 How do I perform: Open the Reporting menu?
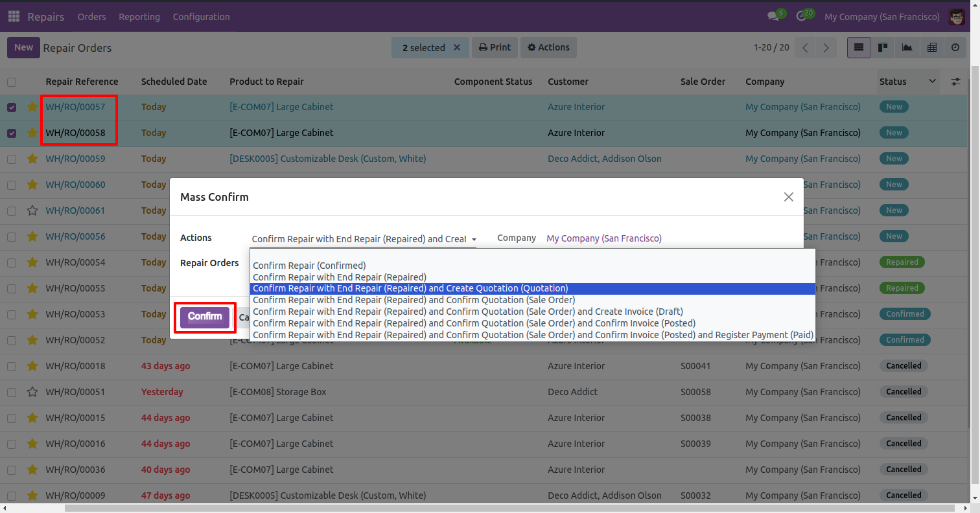pyautogui.click(x=139, y=17)
